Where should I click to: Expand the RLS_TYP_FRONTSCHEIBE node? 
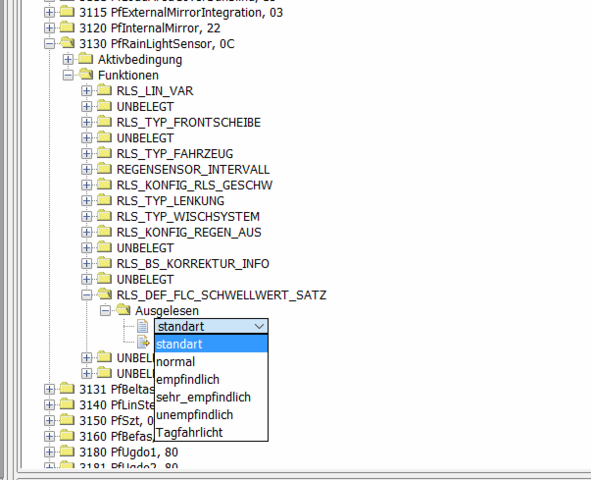pyautogui.click(x=86, y=122)
